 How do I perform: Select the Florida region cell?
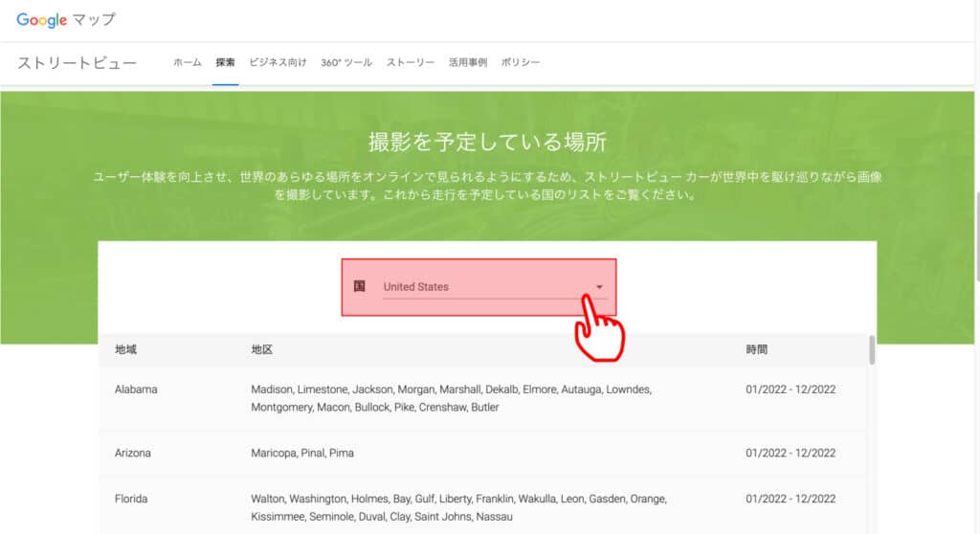pyautogui.click(x=130, y=499)
